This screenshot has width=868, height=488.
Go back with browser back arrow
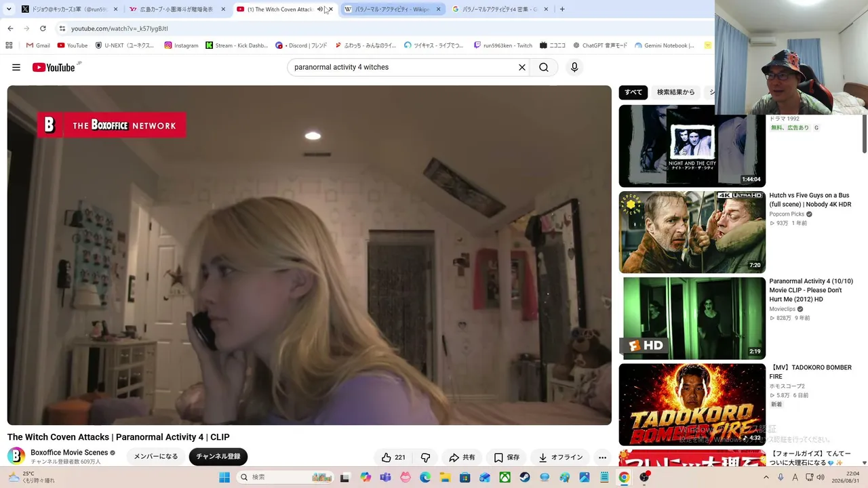pyautogui.click(x=10, y=28)
